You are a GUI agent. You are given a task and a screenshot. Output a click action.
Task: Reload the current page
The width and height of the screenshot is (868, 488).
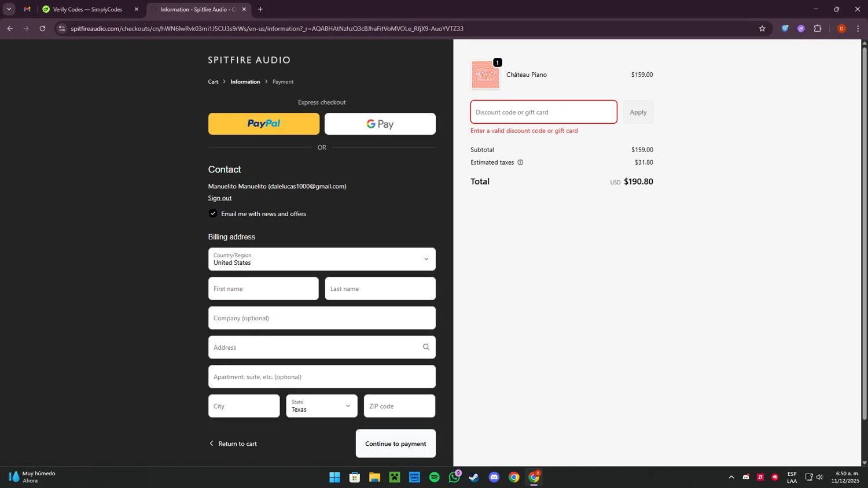click(x=42, y=28)
